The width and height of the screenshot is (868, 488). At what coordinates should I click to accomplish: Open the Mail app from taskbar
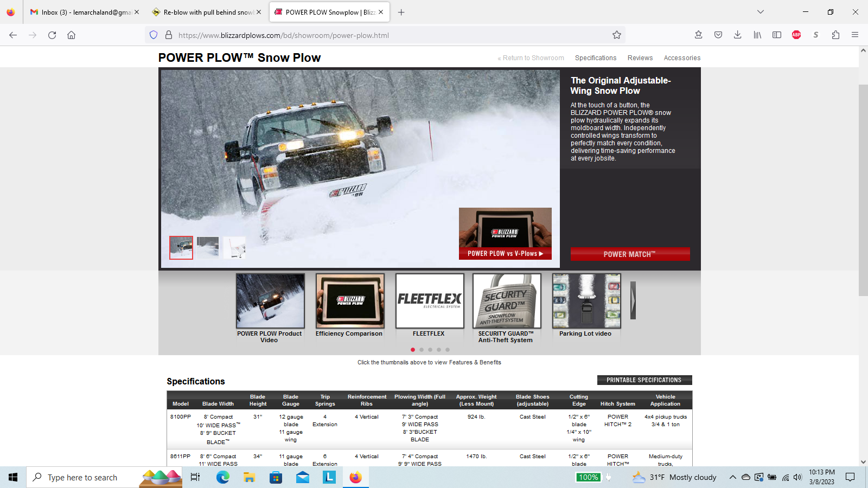tap(302, 477)
